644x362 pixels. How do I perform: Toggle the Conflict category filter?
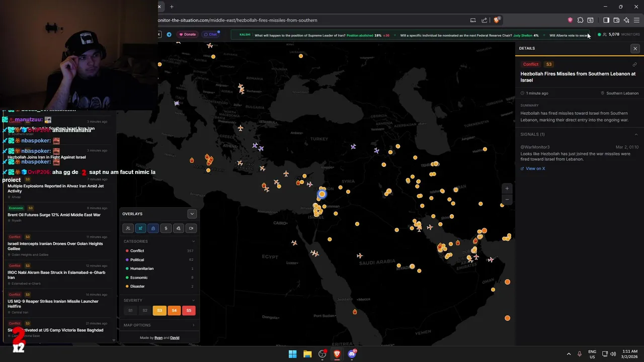(159, 251)
